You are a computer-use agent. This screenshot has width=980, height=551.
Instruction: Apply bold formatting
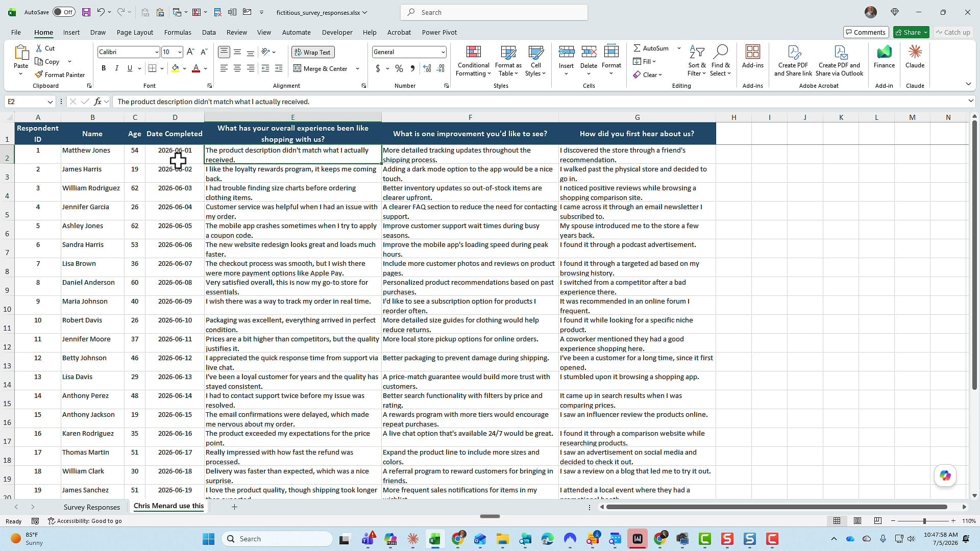click(104, 68)
